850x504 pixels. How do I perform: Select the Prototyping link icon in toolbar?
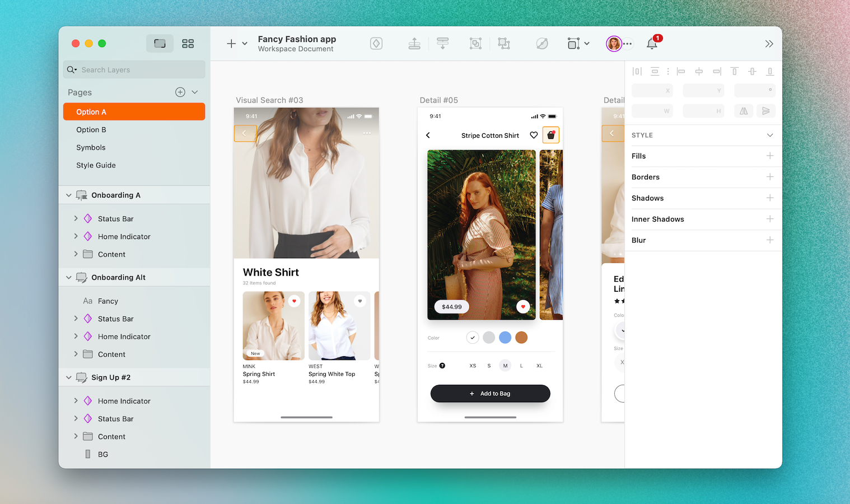(x=541, y=43)
